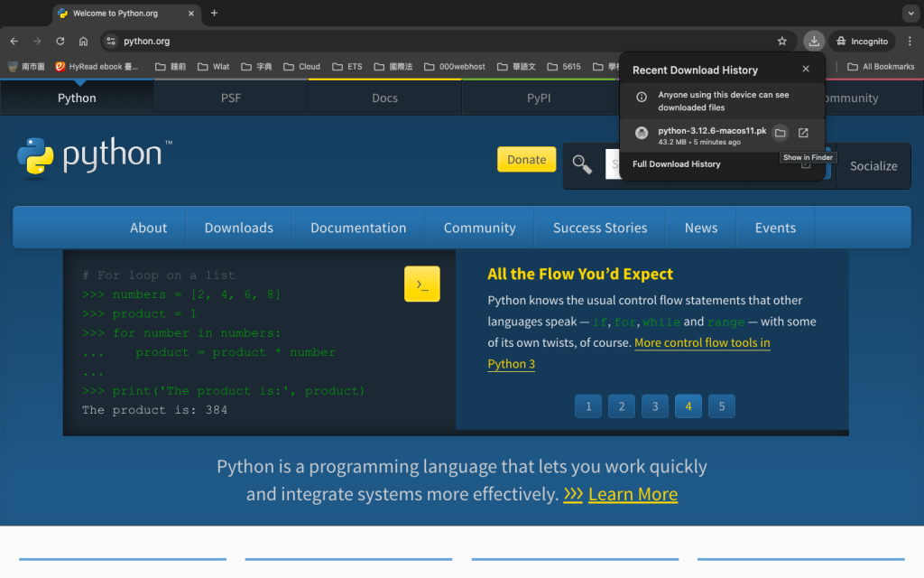Go back with the browser back arrow
Image resolution: width=924 pixels, height=578 pixels.
(x=14, y=41)
